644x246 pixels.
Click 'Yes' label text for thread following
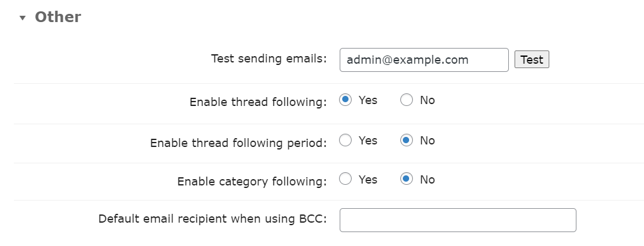[367, 100]
